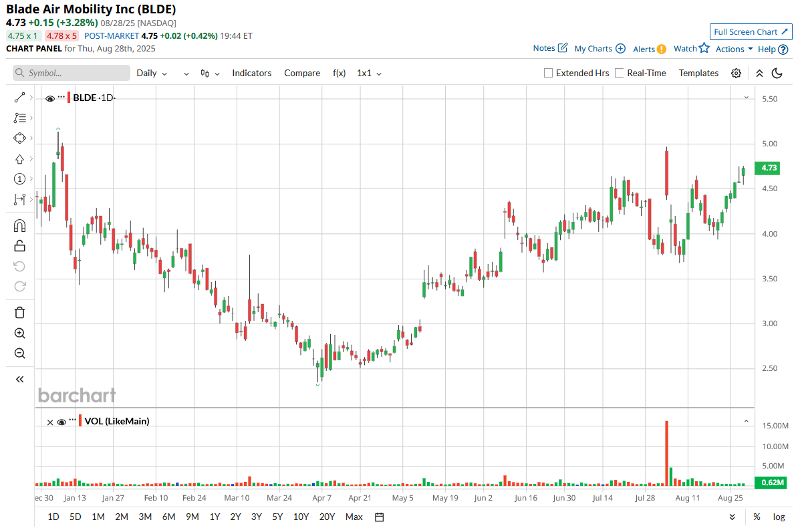The height and width of the screenshot is (532, 802).
Task: Click the redo arrow icon
Action: tap(19, 287)
